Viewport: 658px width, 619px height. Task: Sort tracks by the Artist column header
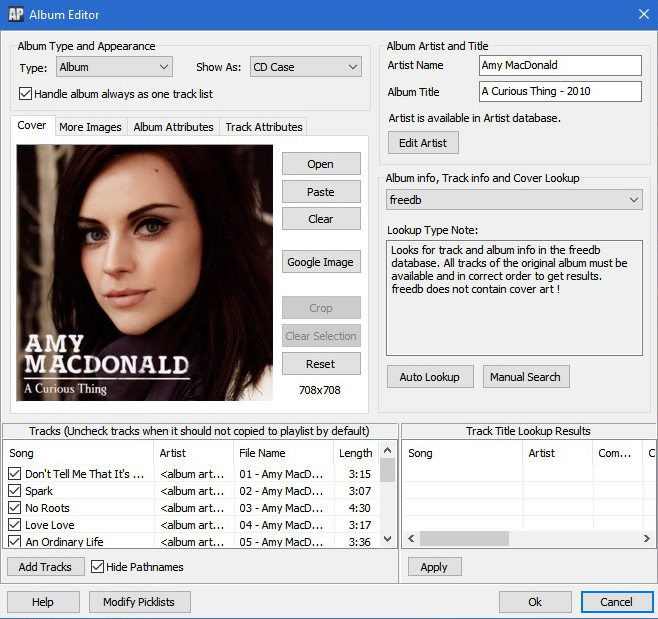coord(193,453)
